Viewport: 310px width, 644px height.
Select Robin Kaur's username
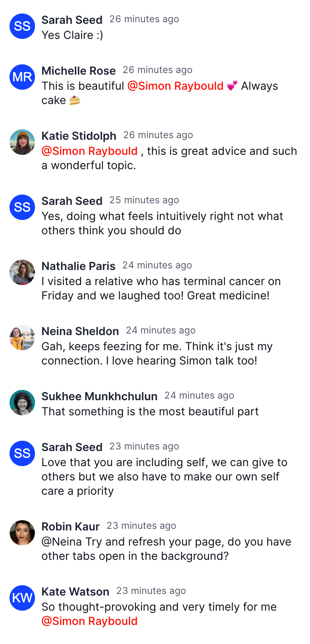point(70,526)
